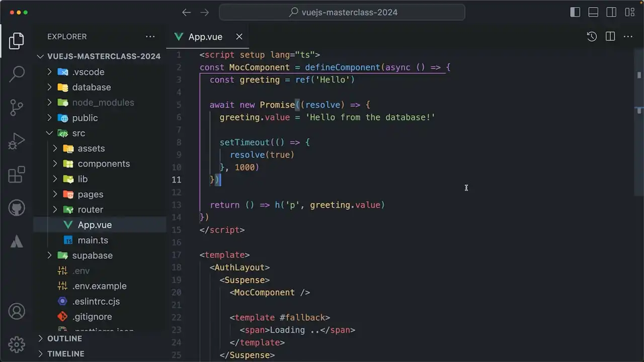The height and width of the screenshot is (362, 644).
Task: Expand the TIMELINE section
Action: [100, 354]
